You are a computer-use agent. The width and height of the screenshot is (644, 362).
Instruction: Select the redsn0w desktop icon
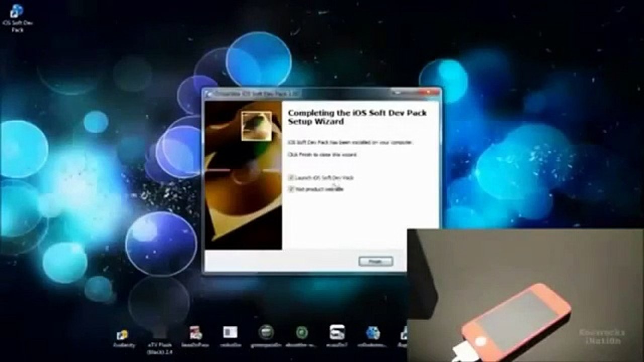pos(230,336)
